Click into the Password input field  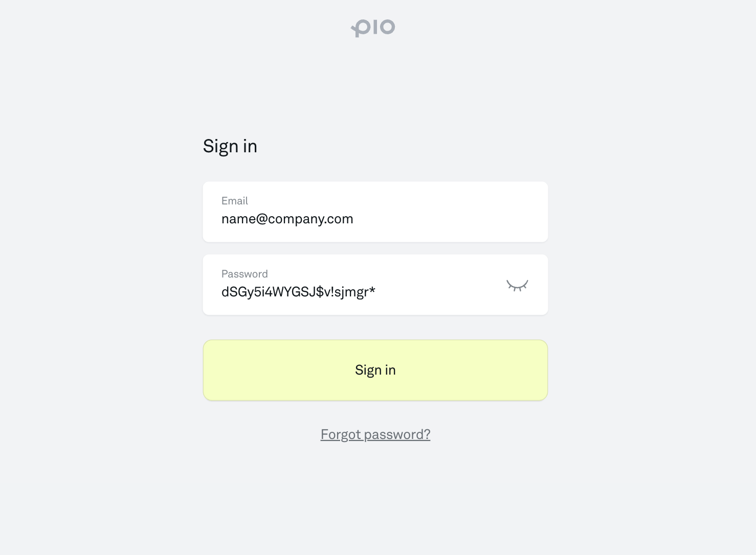358,292
